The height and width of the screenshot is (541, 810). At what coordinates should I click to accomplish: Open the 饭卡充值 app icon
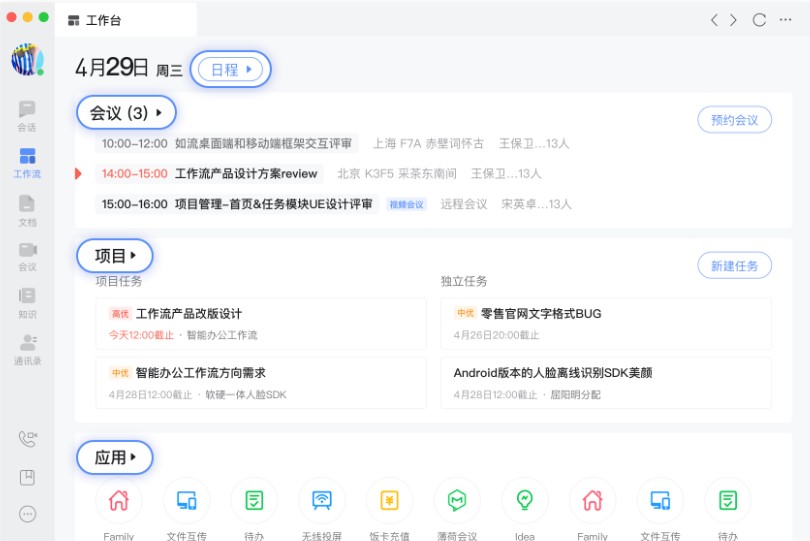click(x=389, y=500)
